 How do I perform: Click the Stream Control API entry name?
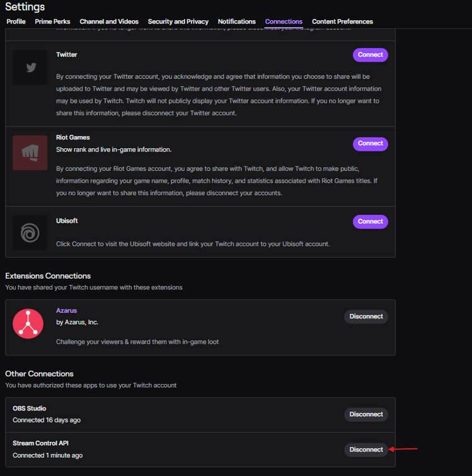41,444
